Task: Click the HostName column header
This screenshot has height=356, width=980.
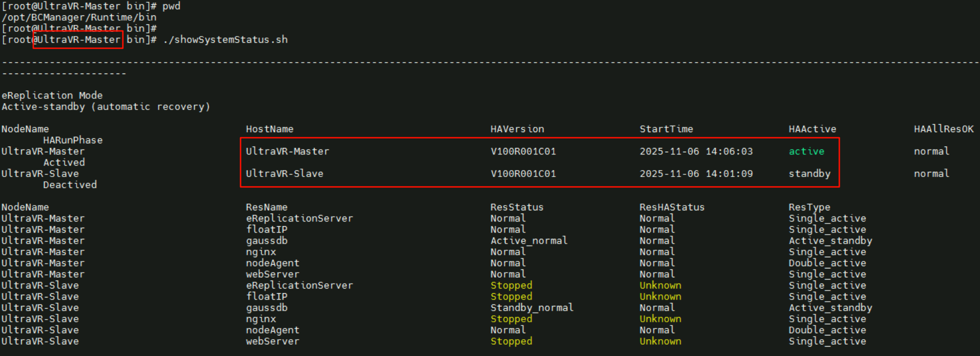Action: coord(269,129)
